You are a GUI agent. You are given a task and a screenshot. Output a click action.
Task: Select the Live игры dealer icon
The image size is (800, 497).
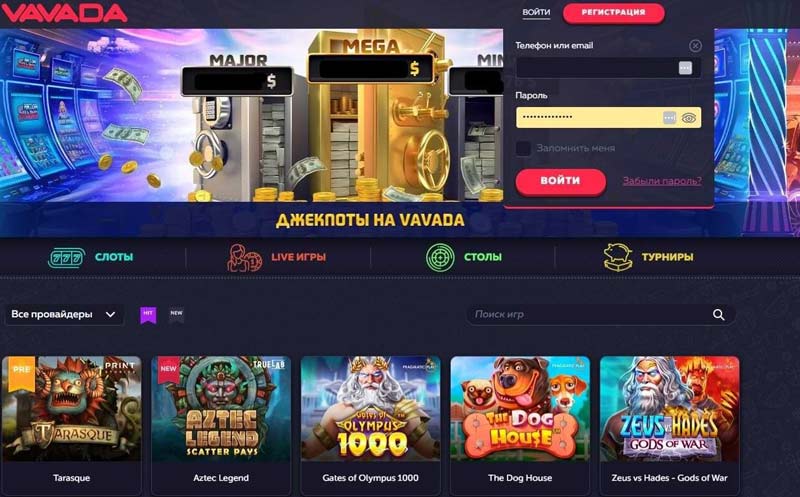point(244,258)
